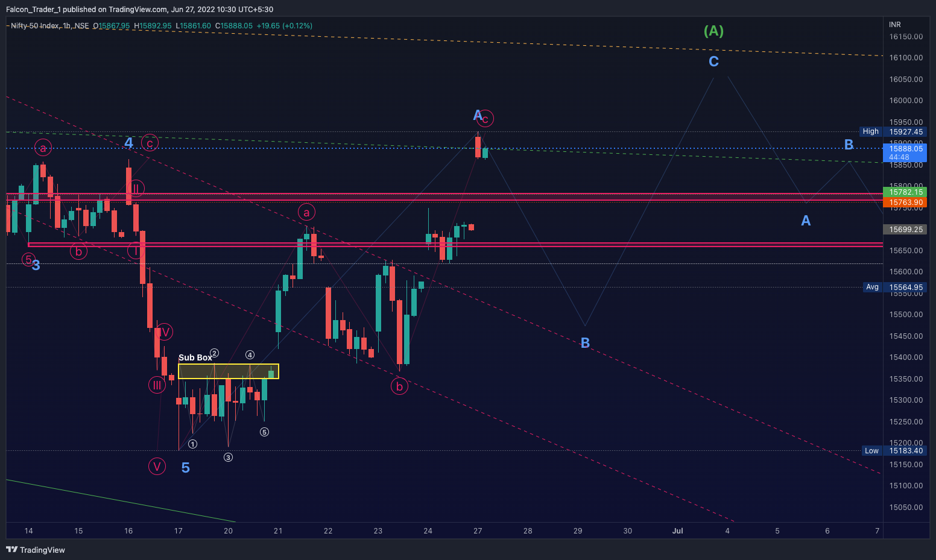Click the circled red V label at the bottom
The image size is (936, 560).
click(x=157, y=466)
